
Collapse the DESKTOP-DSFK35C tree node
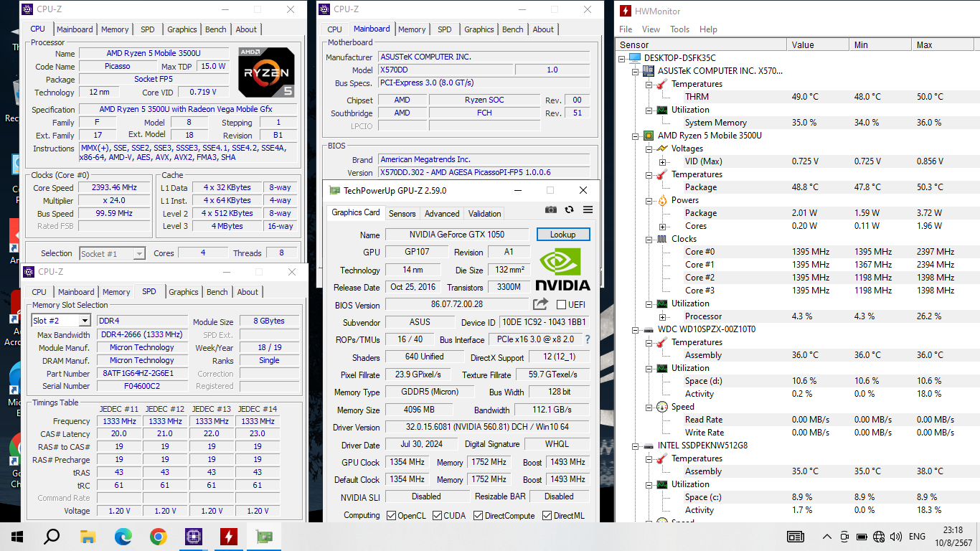[x=622, y=58]
